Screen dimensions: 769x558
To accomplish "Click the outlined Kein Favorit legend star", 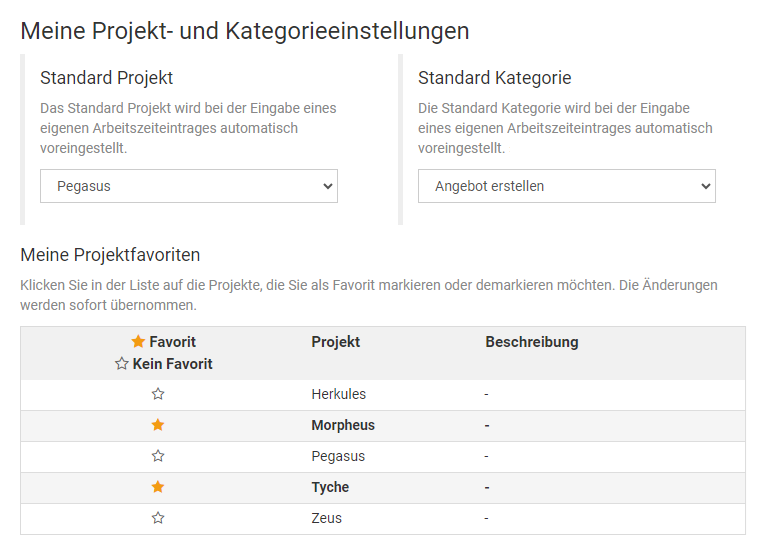I will 122,364.
